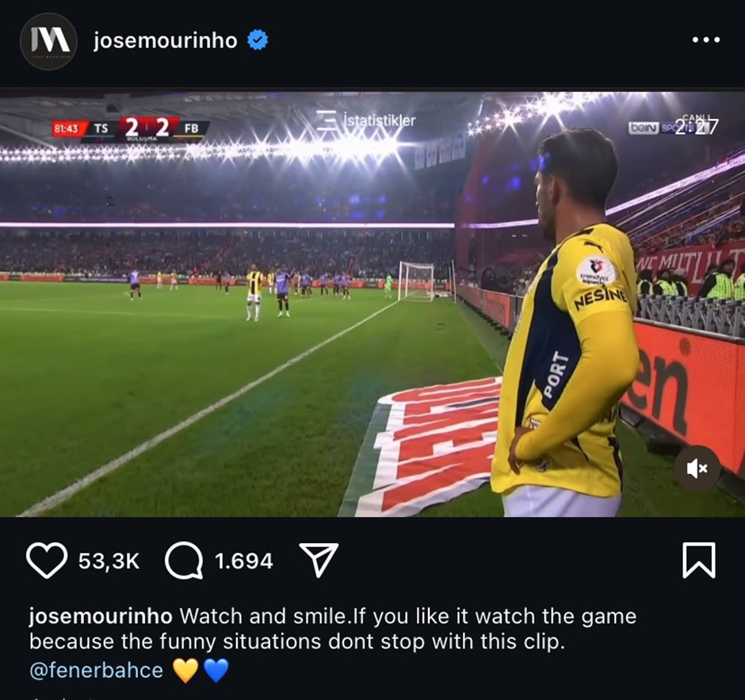The image size is (745, 700).
Task: Save the post with the bookmark icon
Action: (699, 560)
